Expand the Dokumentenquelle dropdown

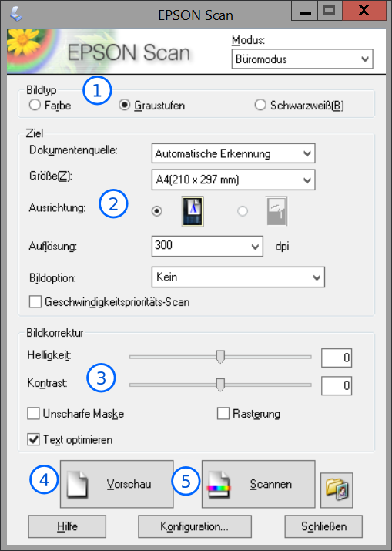(233, 153)
